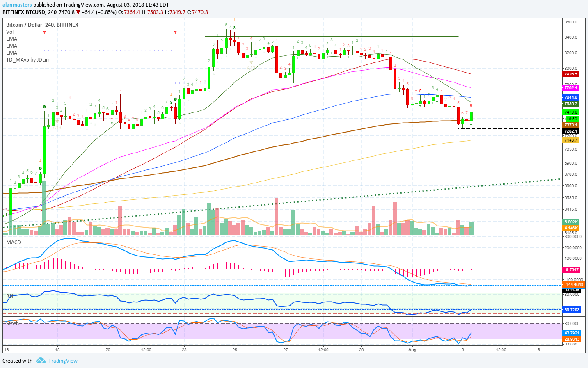Click the 6.892K volume tag
This screenshot has height=368, width=588.
[570, 222]
